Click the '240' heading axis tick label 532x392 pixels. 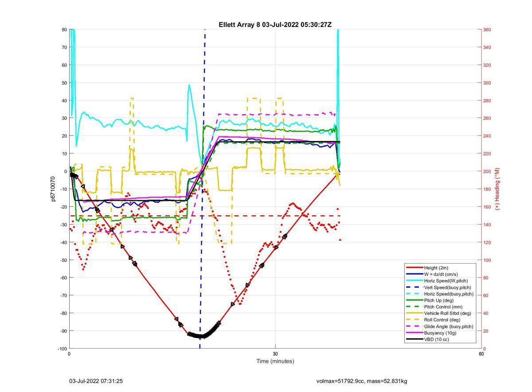[487, 136]
